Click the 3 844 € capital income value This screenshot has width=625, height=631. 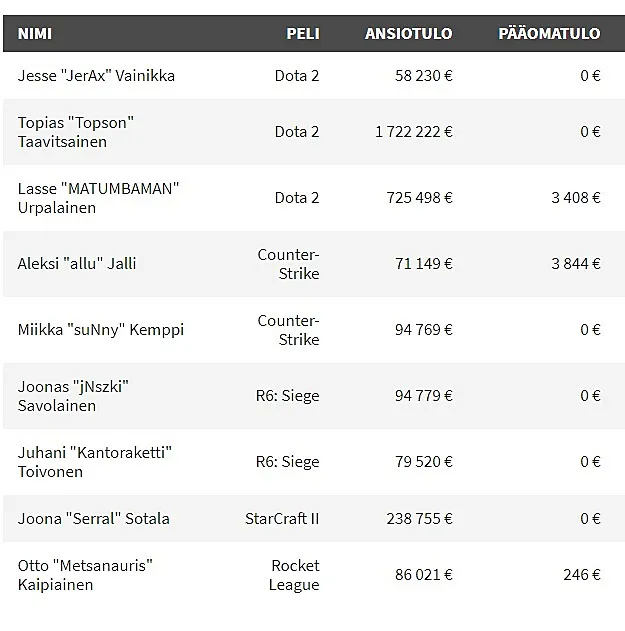click(x=575, y=264)
